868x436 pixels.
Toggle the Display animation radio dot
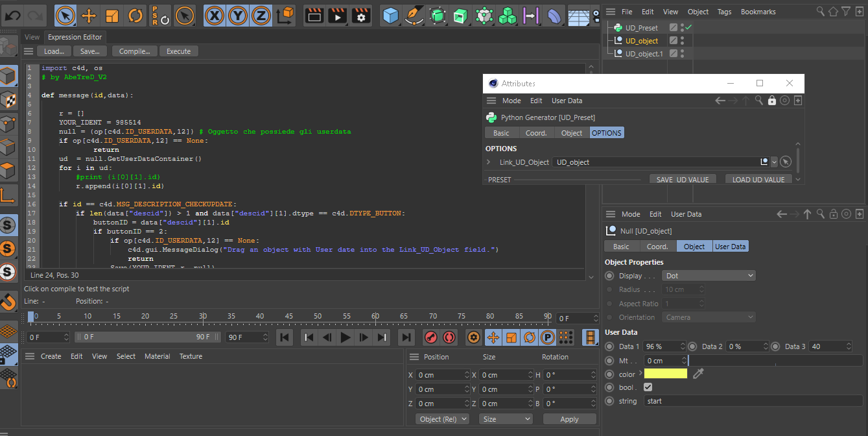coord(609,276)
